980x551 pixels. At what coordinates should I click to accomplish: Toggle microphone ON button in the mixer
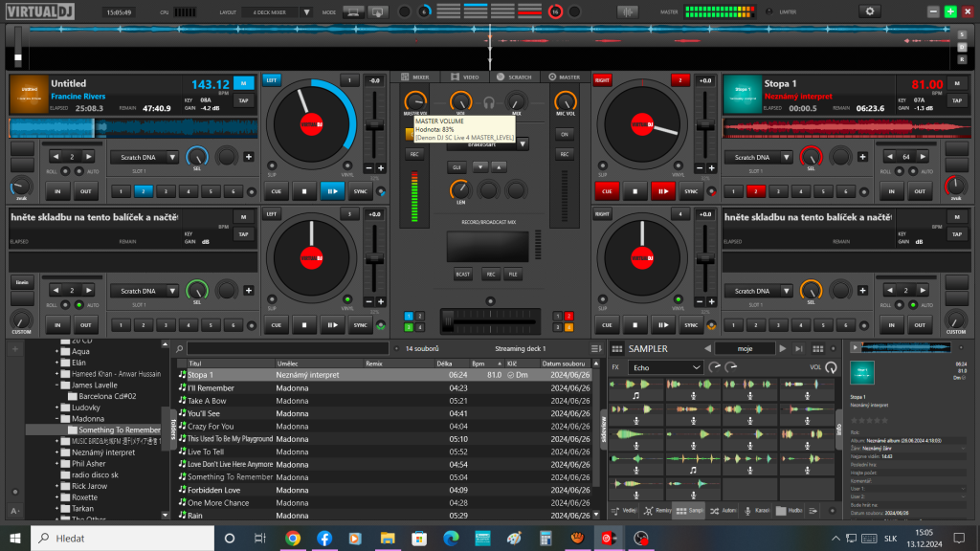point(564,134)
